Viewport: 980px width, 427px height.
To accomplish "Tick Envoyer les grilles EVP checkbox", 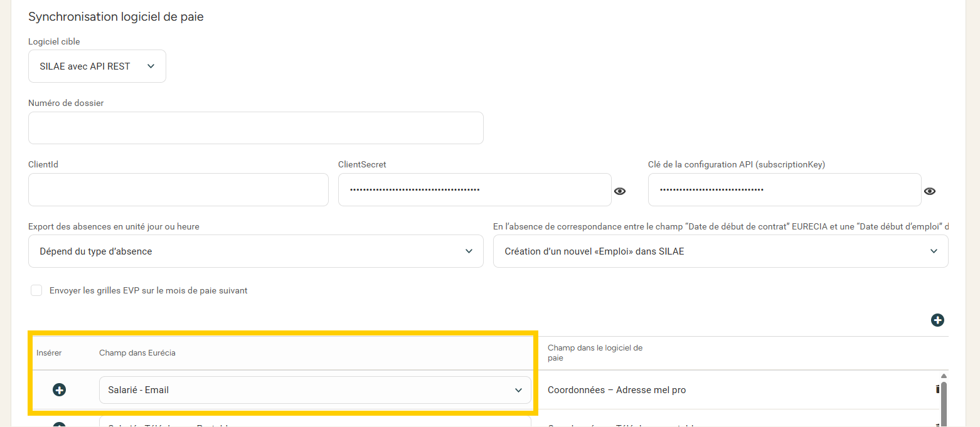I will 36,290.
